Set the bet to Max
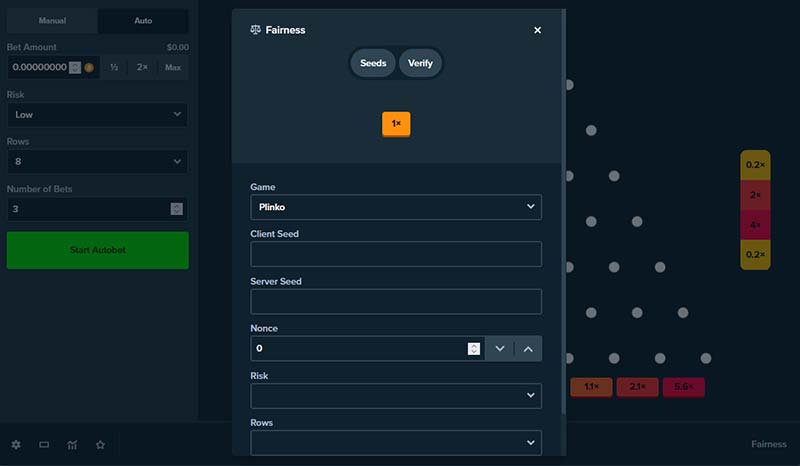This screenshot has width=800, height=466. [x=173, y=67]
